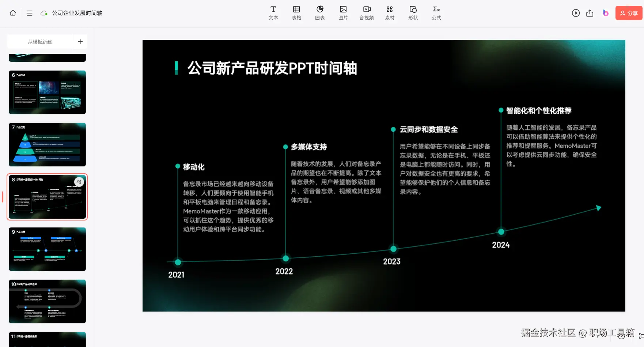Go to the home page icon
This screenshot has width=644, height=347.
(13, 13)
